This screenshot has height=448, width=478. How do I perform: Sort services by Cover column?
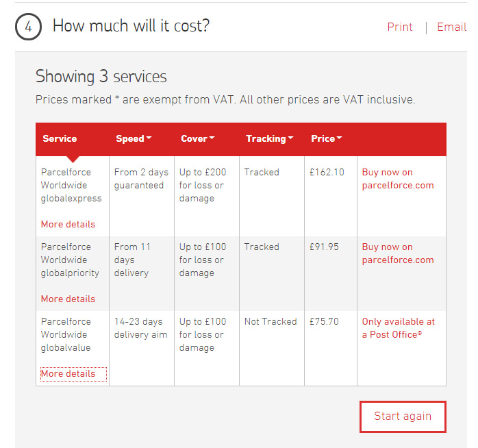[x=197, y=138]
